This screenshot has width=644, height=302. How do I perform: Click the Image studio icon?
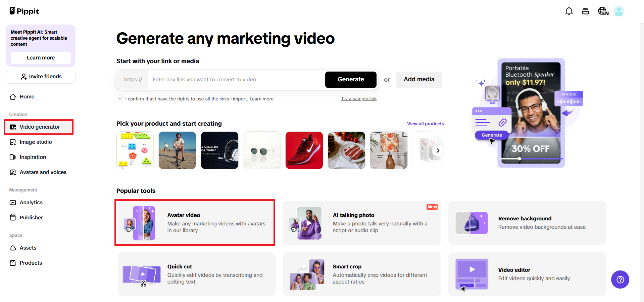coord(13,142)
